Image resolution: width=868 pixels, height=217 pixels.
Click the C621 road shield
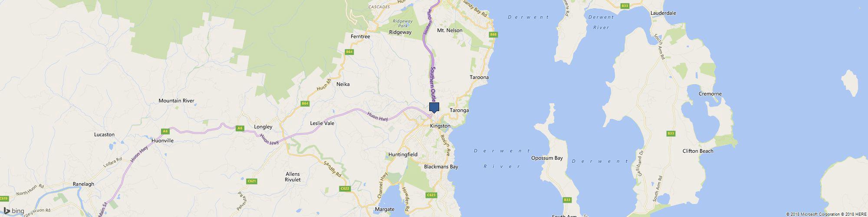pyautogui.click(x=251, y=181)
